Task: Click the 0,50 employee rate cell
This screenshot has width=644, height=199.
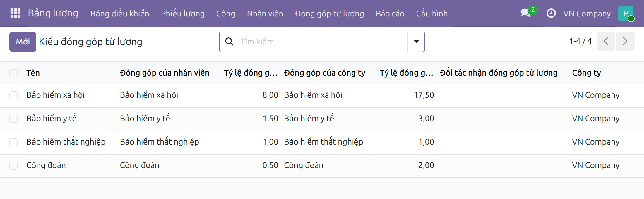Action: [x=270, y=165]
